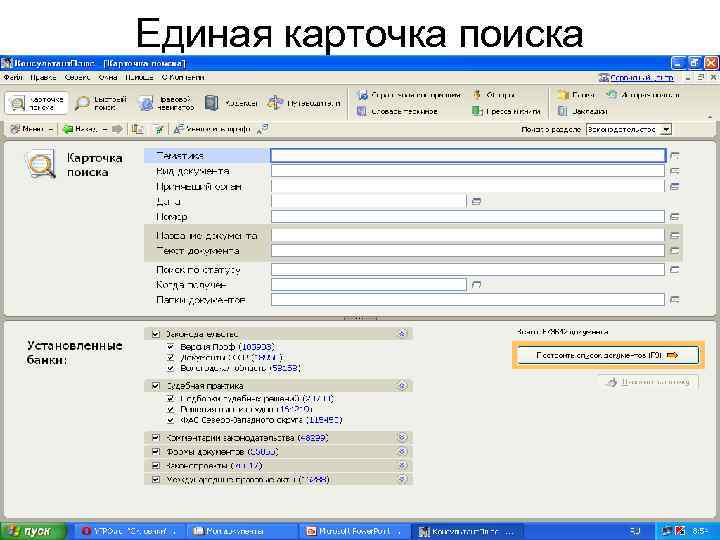
Task: Expand Международные правовые акты section chevron
Action: tap(402, 479)
